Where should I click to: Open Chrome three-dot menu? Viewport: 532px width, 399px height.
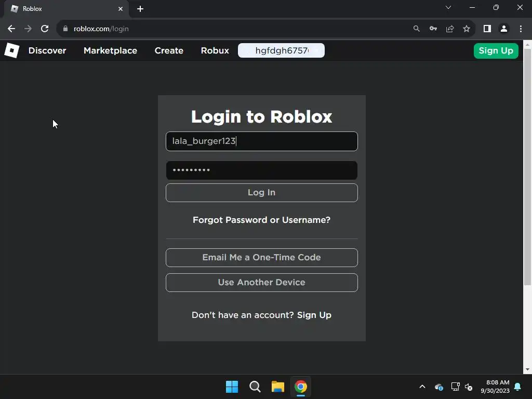click(521, 29)
